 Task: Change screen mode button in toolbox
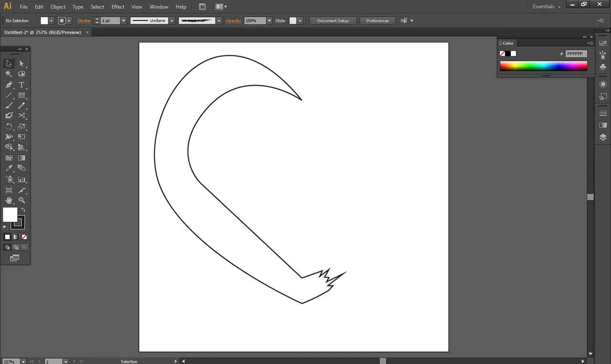15,258
